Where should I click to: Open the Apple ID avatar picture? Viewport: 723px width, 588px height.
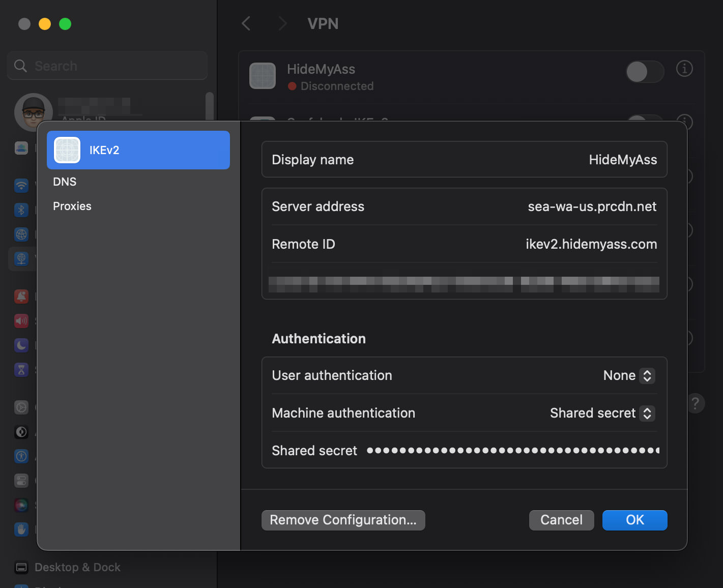pyautogui.click(x=34, y=111)
